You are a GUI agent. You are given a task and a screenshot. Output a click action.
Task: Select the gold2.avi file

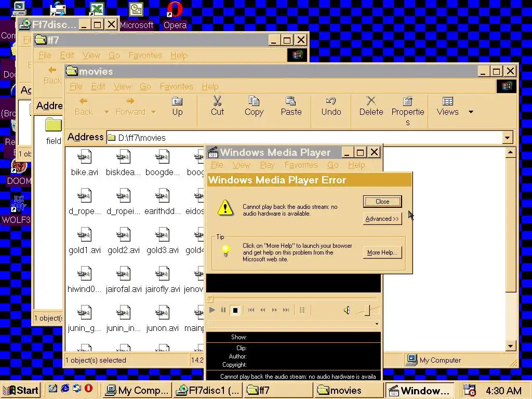[x=124, y=241]
